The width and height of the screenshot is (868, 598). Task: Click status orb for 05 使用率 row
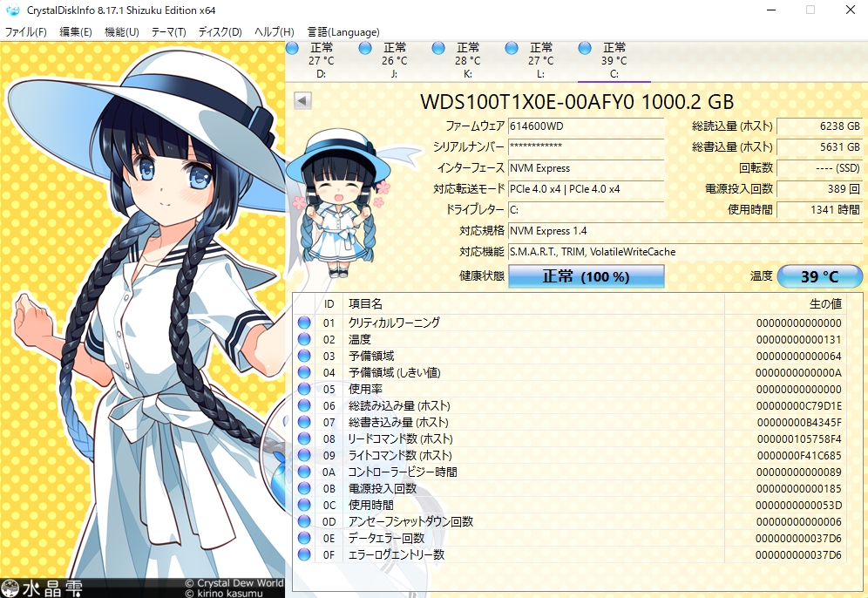pos(304,389)
